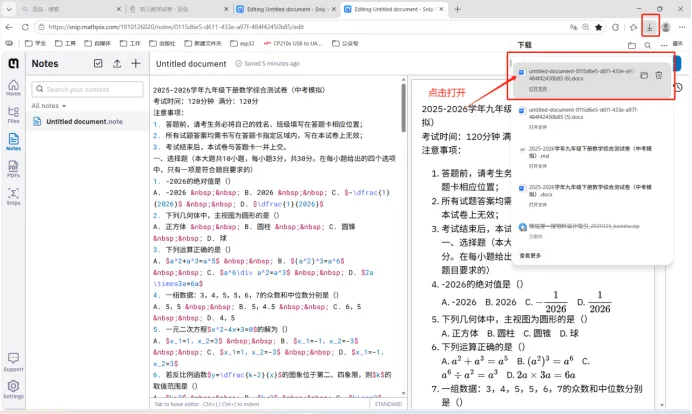Click the Untitled document title
Viewport: 692px width, 414px height.
(191, 64)
